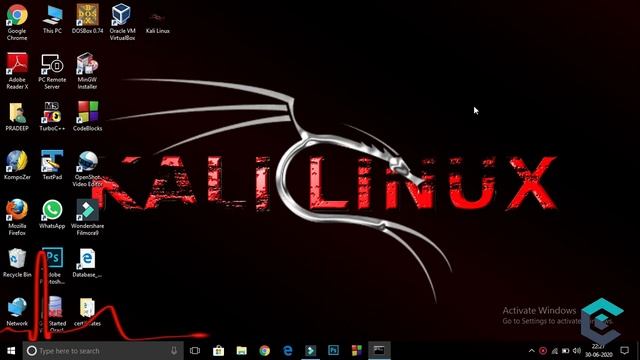Select MinGW Installer desktop icon

pyautogui.click(x=87, y=71)
